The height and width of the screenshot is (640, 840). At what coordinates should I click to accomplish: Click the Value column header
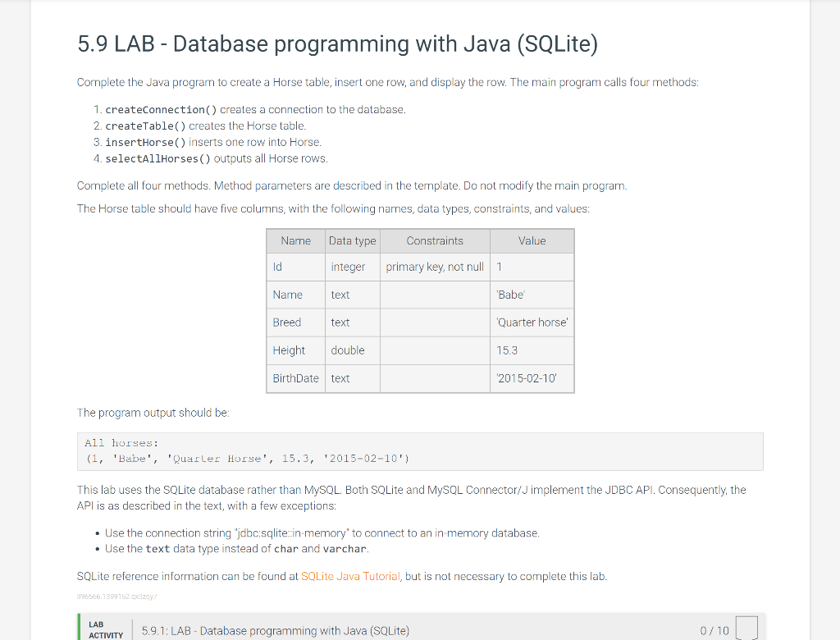pos(532,241)
